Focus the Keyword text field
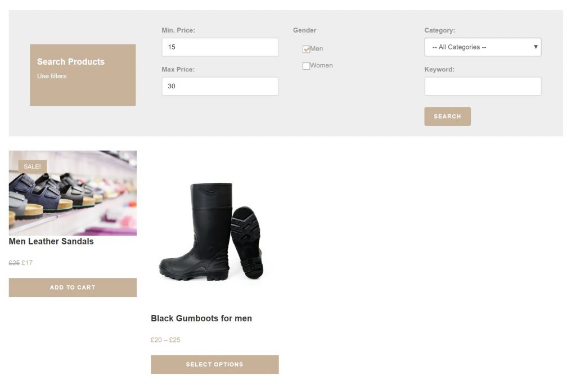Screen dimensions: 576x392 [x=483, y=86]
